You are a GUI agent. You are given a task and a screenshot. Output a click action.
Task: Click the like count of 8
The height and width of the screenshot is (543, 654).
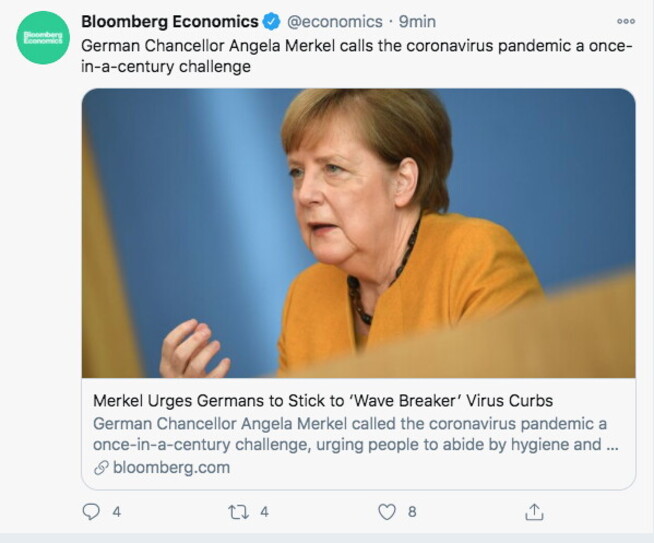tap(412, 512)
